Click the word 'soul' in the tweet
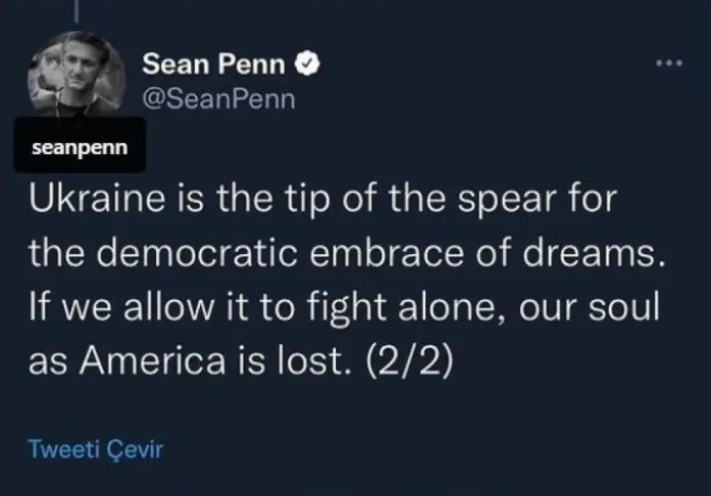The image size is (711, 496). point(624,306)
